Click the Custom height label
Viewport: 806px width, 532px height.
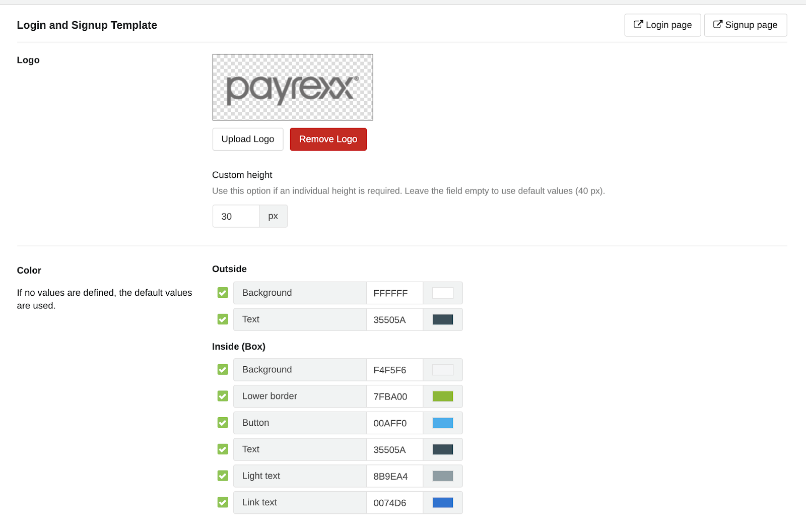(242, 175)
